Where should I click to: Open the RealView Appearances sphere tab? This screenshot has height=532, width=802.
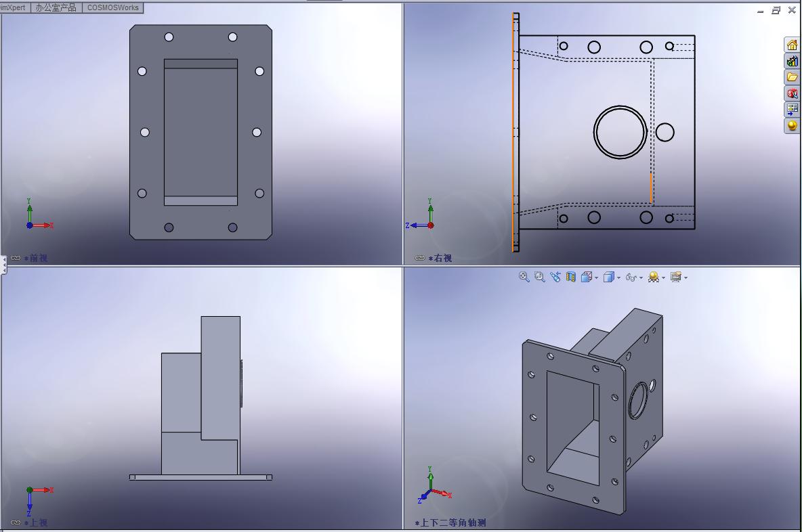(x=792, y=126)
